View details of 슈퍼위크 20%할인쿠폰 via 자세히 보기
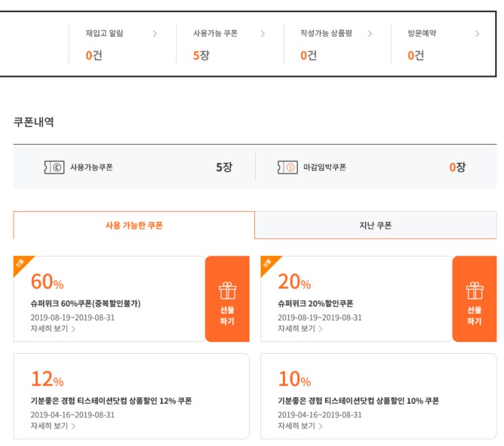The image size is (504, 446). (300, 329)
